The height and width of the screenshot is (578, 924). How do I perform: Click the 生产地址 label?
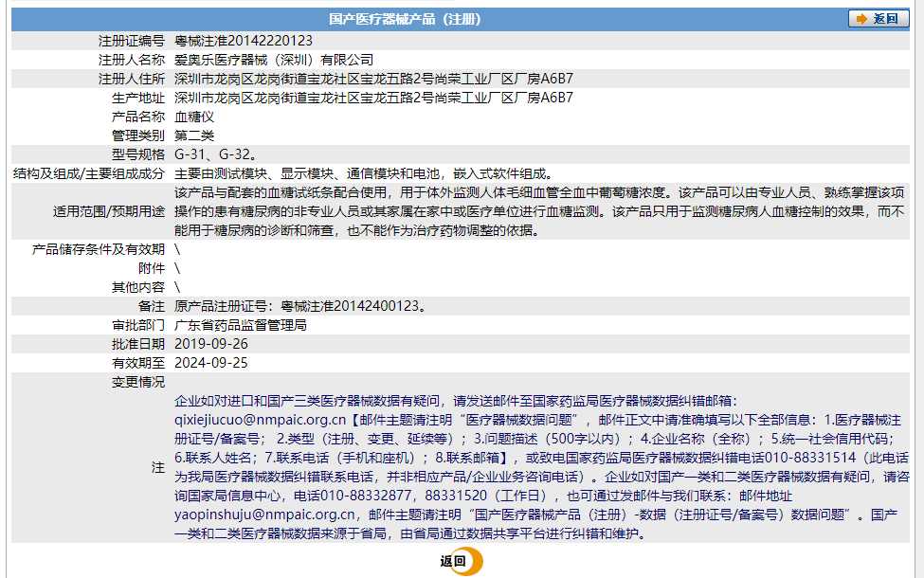pos(138,98)
